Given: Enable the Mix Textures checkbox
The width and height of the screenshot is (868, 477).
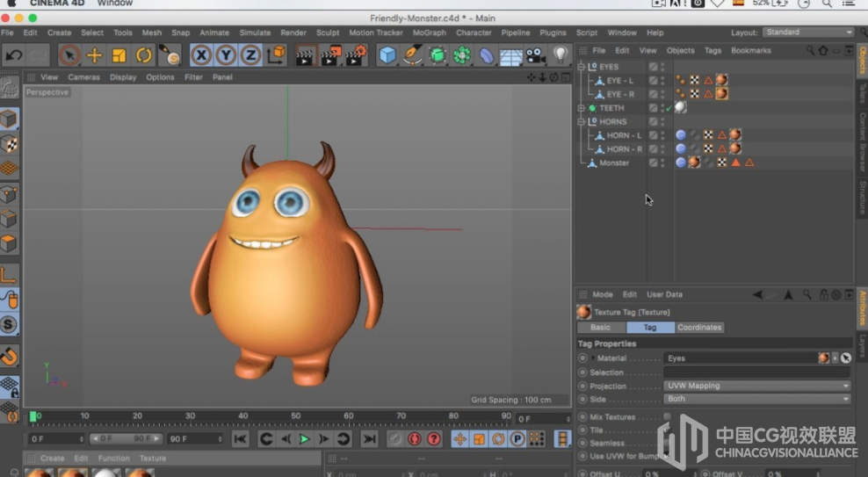Looking at the screenshot, I should (x=667, y=416).
